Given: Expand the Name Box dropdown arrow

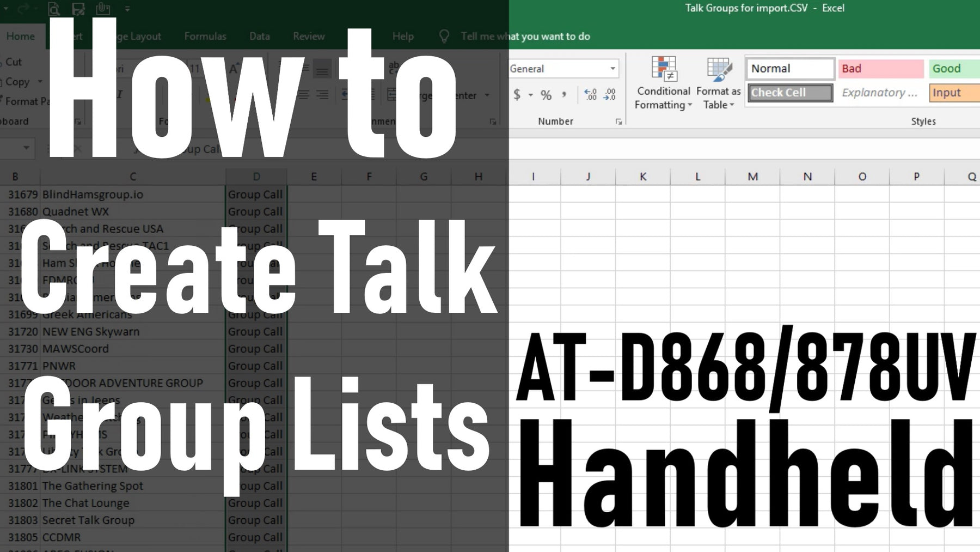Looking at the screenshot, I should (x=26, y=148).
